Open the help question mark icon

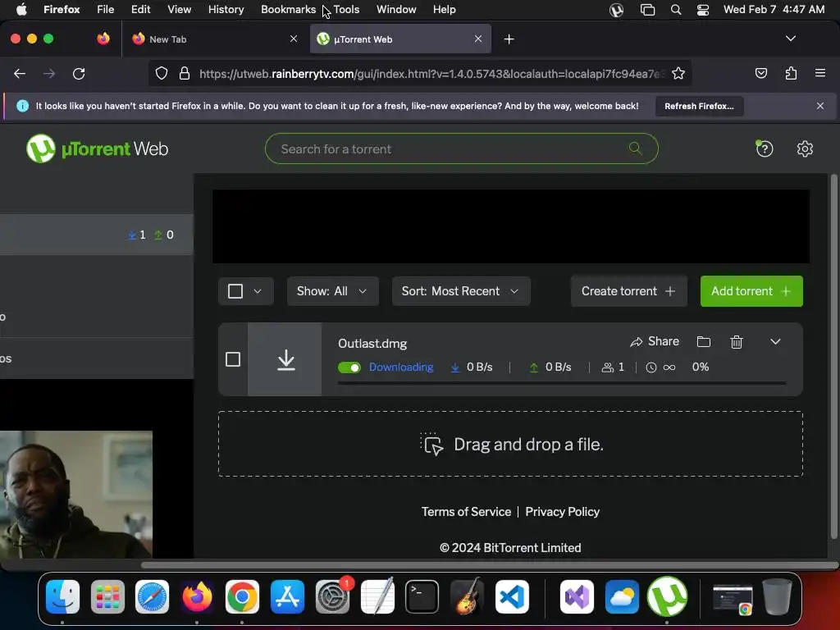[x=765, y=148]
